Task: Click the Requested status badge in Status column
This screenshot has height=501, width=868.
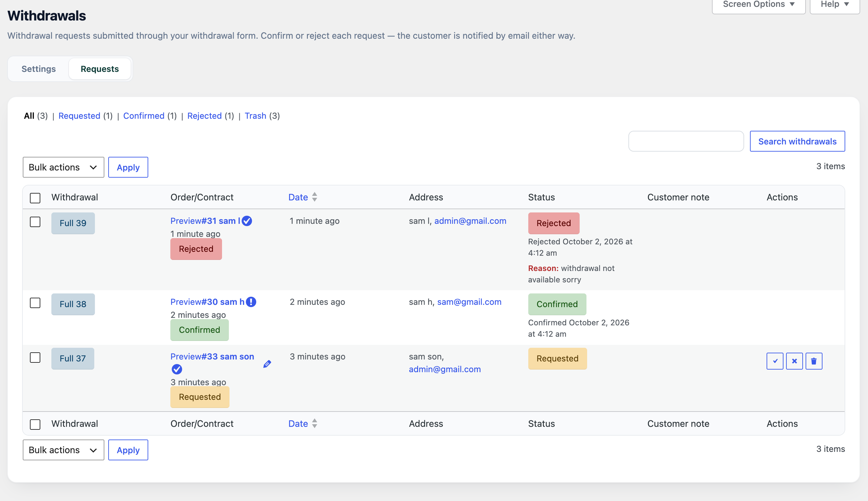Action: pyautogui.click(x=557, y=359)
